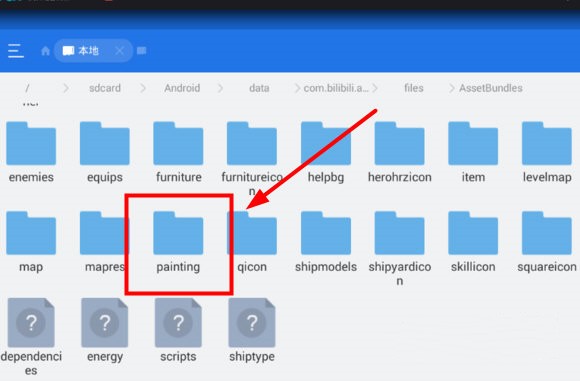Close the 本地 tab
This screenshot has width=580, height=381.
[x=119, y=51]
